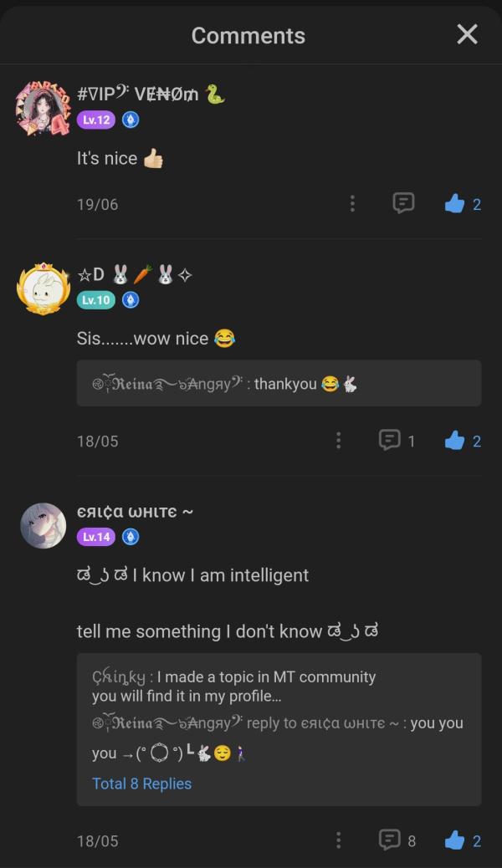
Task: Tap the blue badge next to Lv.12
Action: coord(131,120)
